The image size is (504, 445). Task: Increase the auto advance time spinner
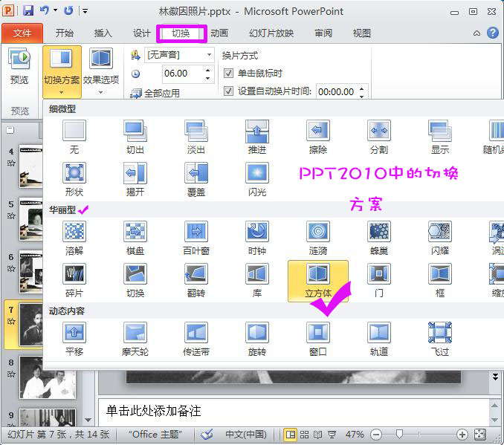(x=362, y=88)
